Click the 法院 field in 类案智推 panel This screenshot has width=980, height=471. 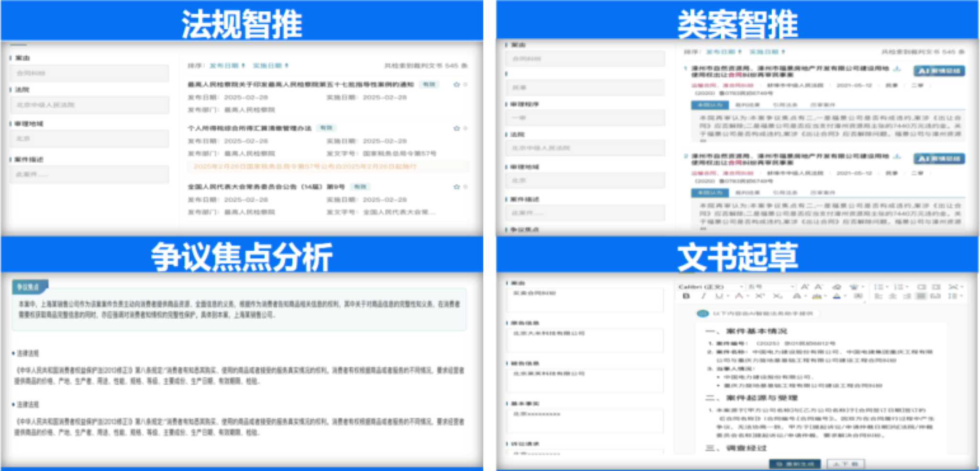point(585,148)
